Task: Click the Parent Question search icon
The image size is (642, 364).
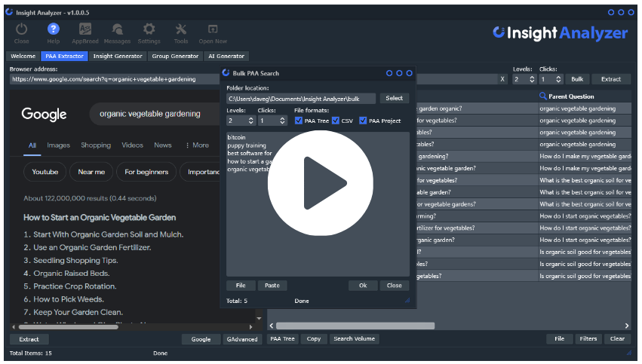Action: pyautogui.click(x=542, y=96)
